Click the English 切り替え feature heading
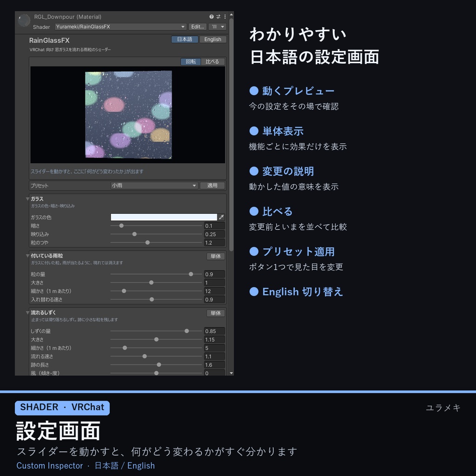476x476 pixels. click(x=302, y=292)
